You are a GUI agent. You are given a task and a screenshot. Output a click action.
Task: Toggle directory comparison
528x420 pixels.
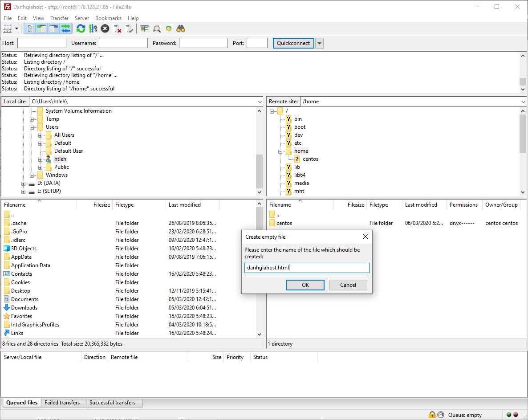[x=157, y=29]
